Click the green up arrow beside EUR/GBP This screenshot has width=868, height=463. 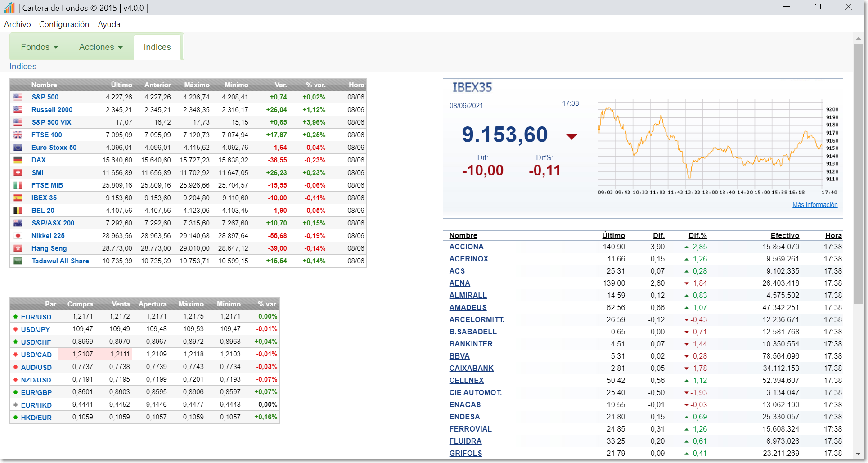pos(16,392)
